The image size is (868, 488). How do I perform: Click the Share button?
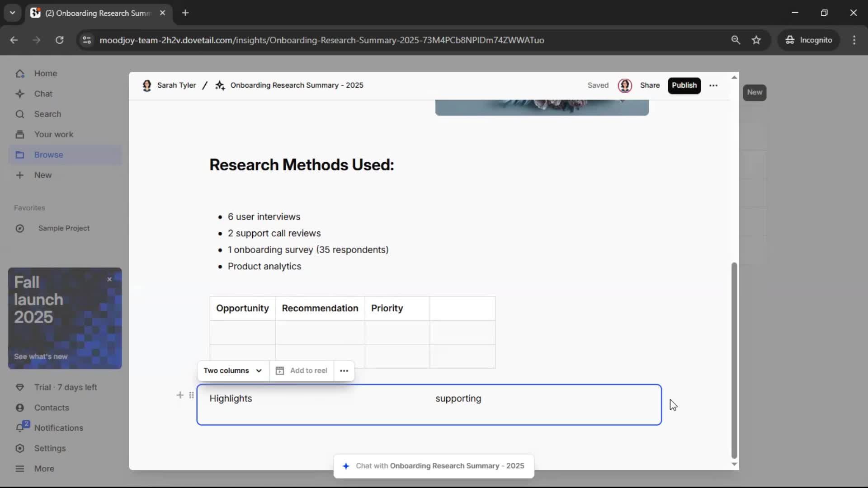pos(650,85)
